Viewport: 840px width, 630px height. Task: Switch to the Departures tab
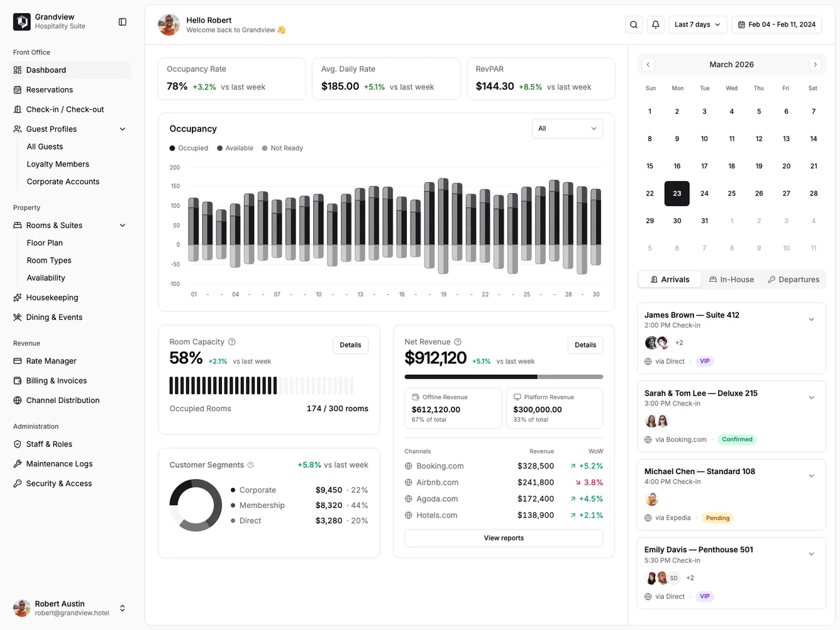coord(793,279)
